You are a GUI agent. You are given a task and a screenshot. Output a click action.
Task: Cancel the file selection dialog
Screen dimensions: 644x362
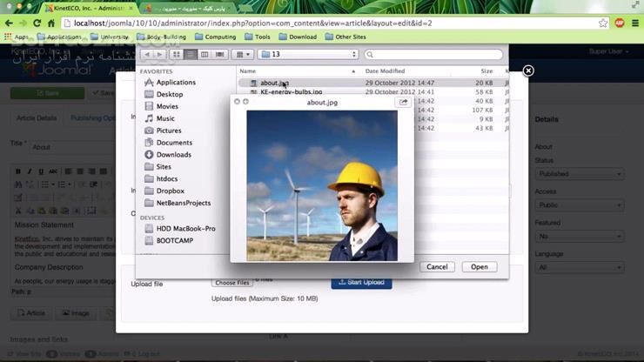[x=437, y=267]
